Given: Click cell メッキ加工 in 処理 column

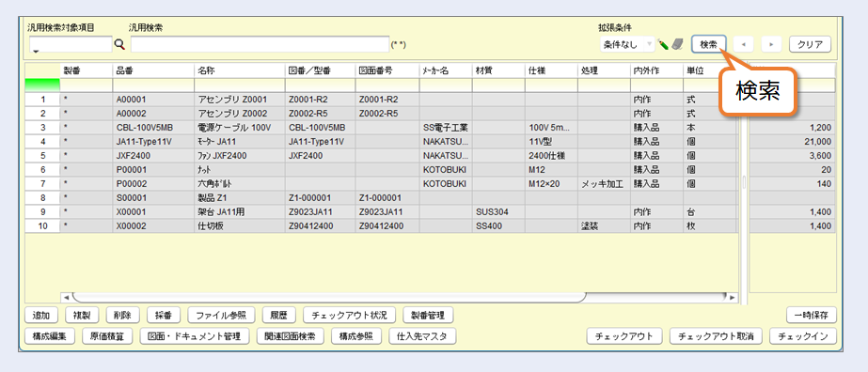Looking at the screenshot, I should click(x=604, y=183).
